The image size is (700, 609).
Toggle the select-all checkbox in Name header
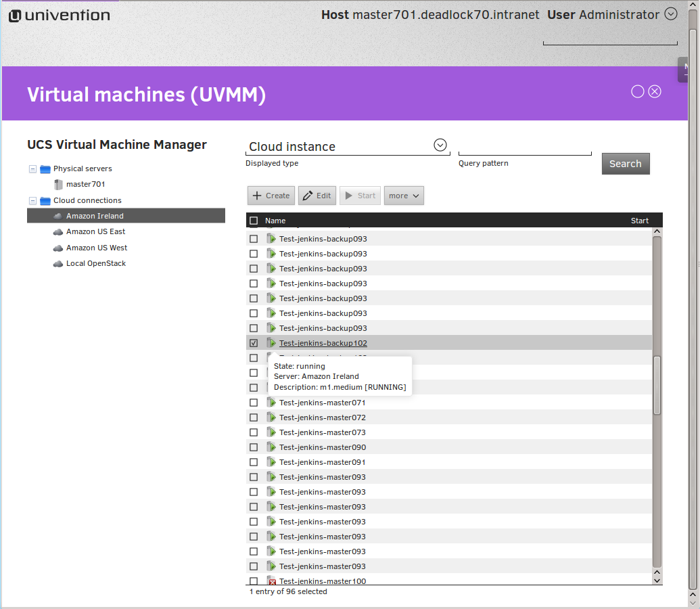pyautogui.click(x=254, y=221)
